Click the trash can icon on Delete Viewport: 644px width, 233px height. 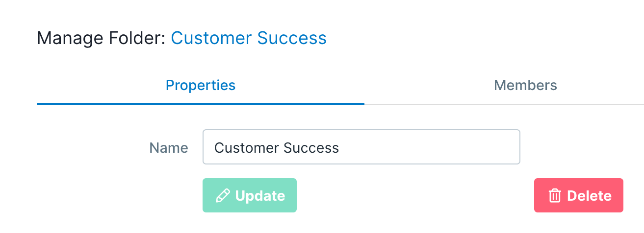point(555,196)
